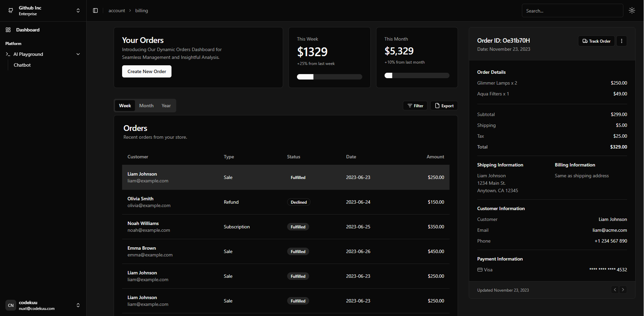Select the Emma Brown order row
Screen dimensions: 644x316
click(x=286, y=251)
